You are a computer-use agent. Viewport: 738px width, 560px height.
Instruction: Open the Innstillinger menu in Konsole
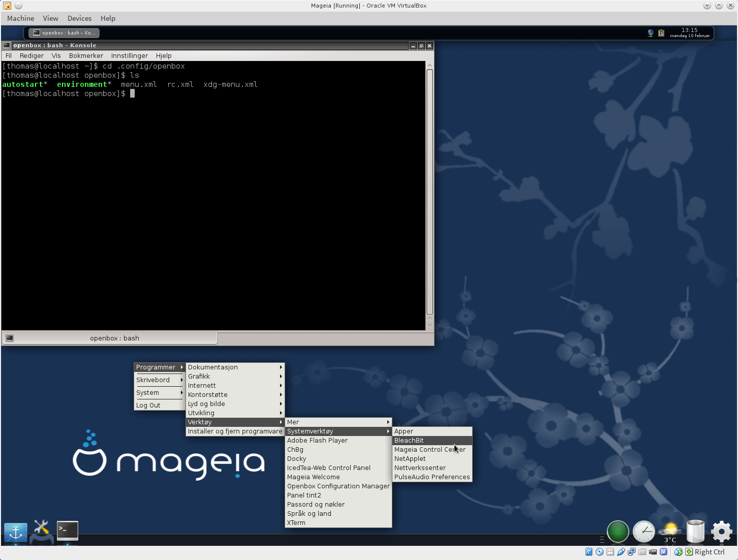[130, 55]
